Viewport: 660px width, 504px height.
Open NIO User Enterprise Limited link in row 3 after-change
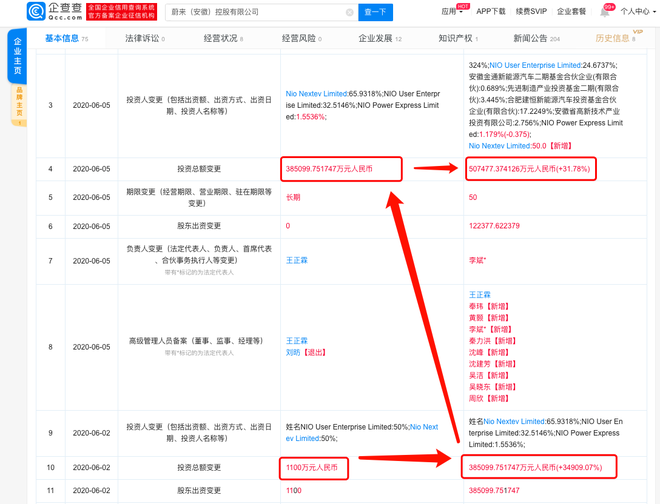(x=535, y=65)
